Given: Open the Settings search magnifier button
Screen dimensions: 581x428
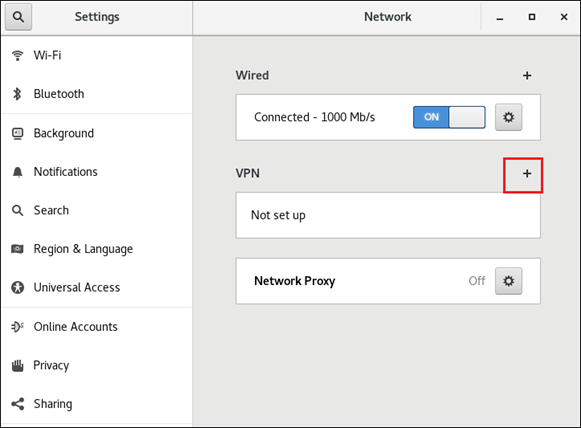Looking at the screenshot, I should tap(18, 17).
